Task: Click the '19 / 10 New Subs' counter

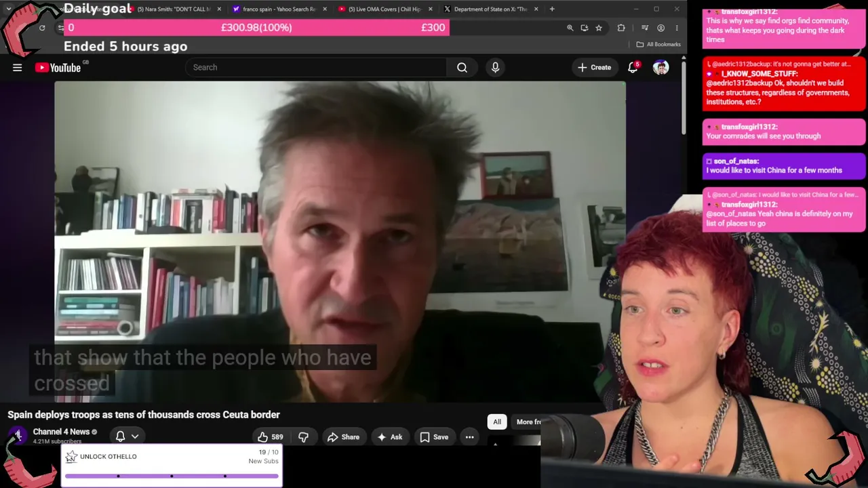Action: [x=264, y=457]
